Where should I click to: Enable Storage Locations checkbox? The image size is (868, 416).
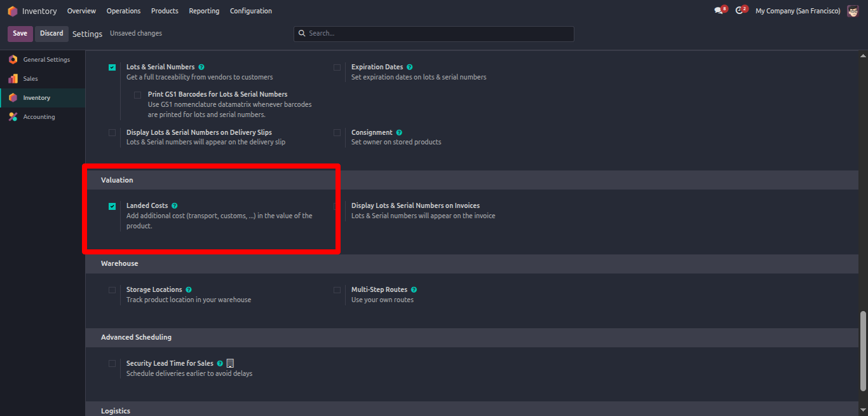(x=112, y=290)
